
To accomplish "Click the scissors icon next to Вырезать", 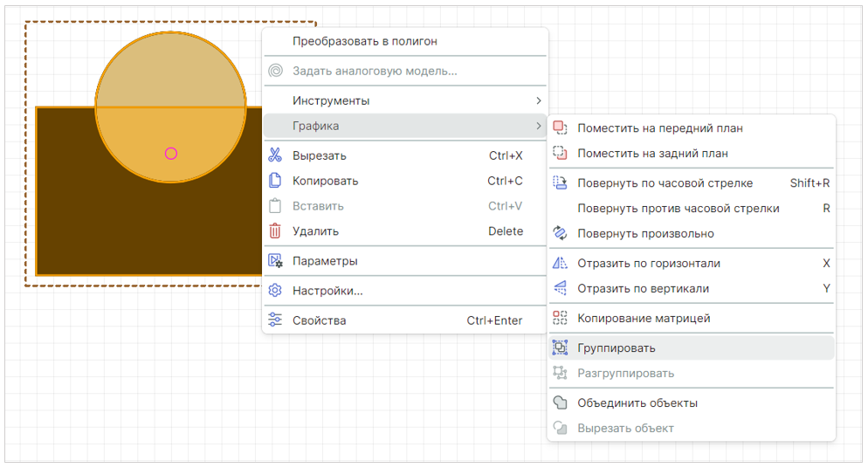I will (275, 156).
